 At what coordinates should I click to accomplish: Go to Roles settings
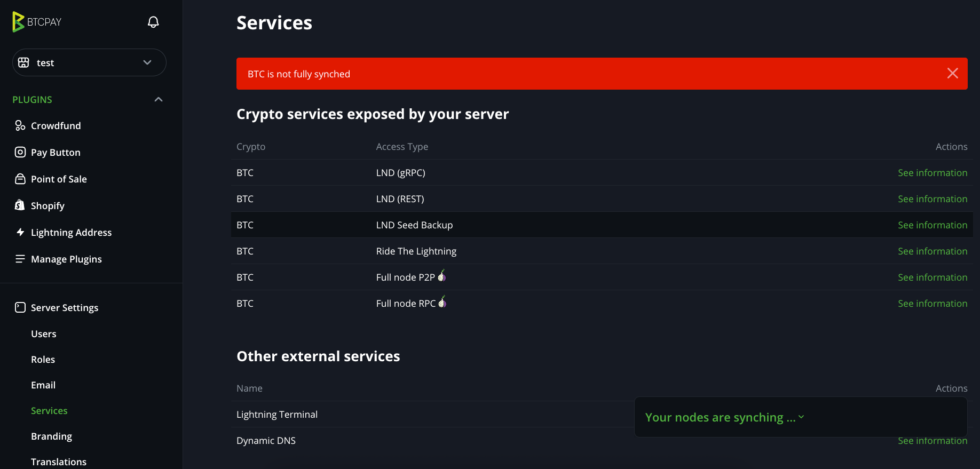[43, 359]
